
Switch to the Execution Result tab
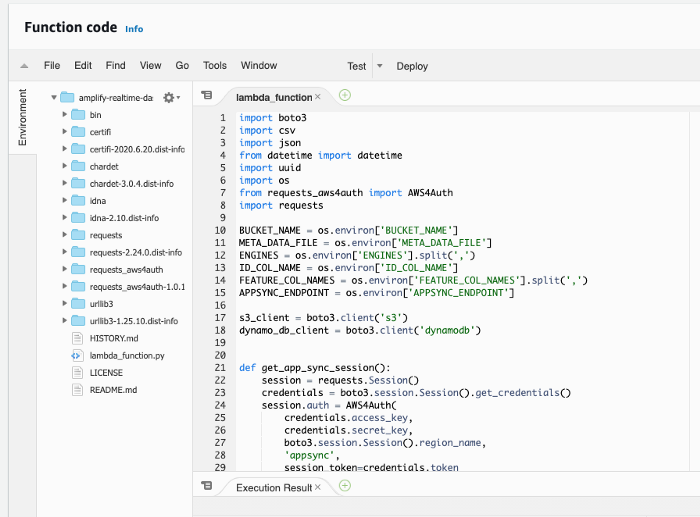274,488
